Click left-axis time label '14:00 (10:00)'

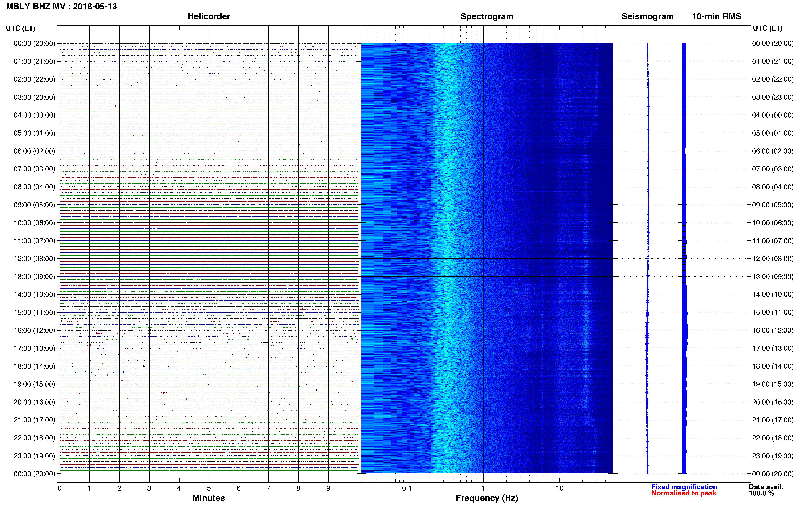click(34, 295)
